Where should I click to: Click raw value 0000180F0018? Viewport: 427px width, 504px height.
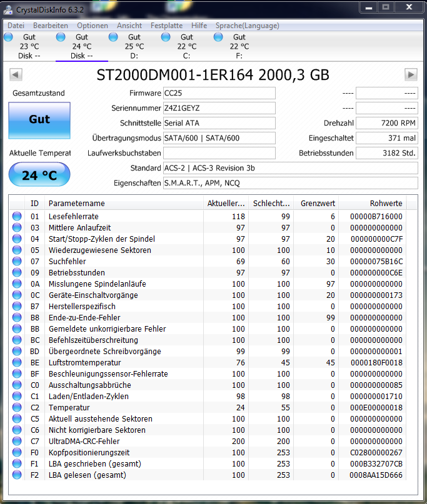pyautogui.click(x=376, y=363)
